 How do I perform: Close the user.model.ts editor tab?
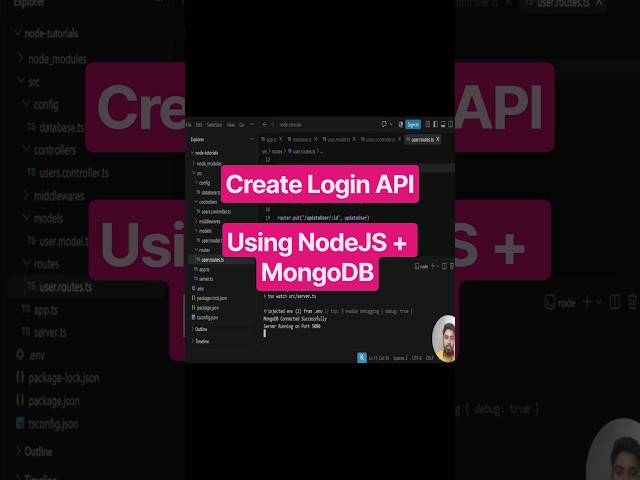[x=354, y=140]
